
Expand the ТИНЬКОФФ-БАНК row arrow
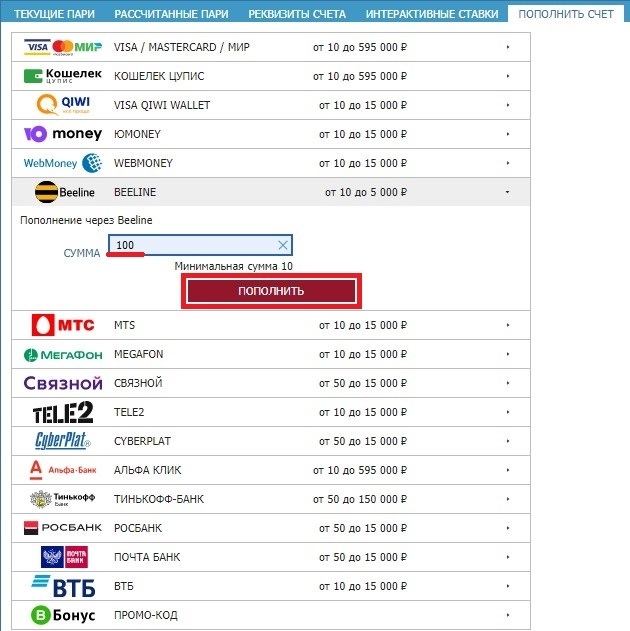[x=508, y=499]
